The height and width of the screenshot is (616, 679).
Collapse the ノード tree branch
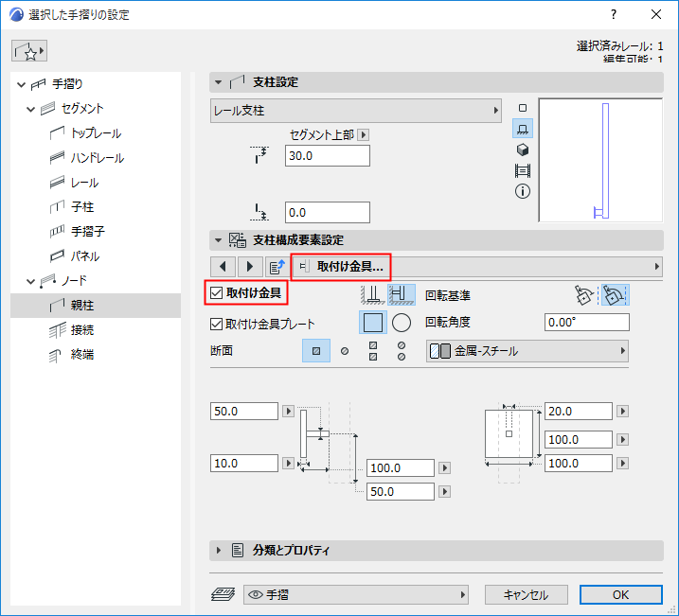(30, 281)
